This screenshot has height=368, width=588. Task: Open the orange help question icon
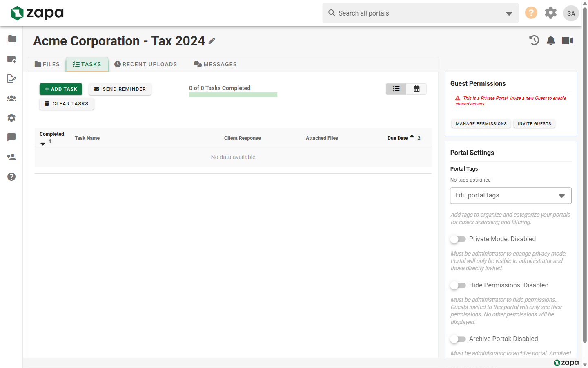pos(531,13)
